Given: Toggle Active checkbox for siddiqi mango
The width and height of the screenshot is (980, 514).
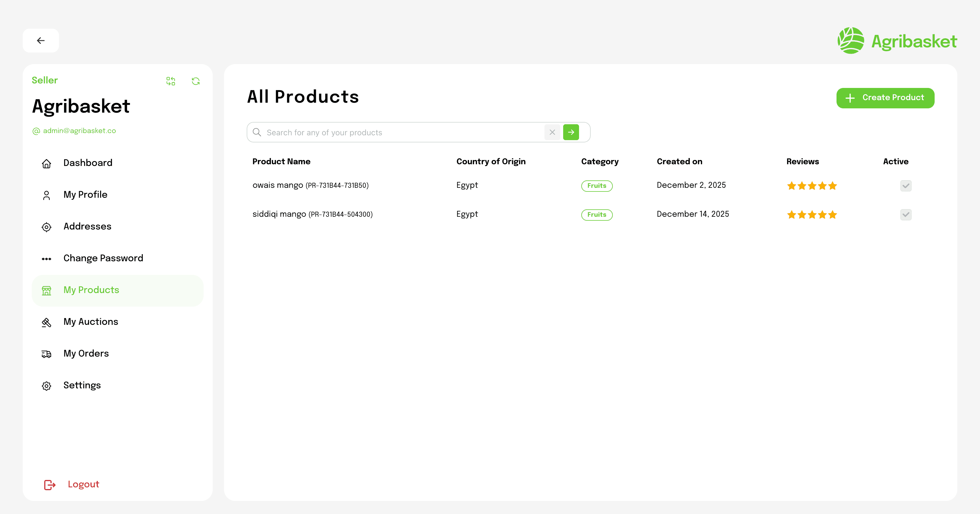Looking at the screenshot, I should pyautogui.click(x=906, y=214).
